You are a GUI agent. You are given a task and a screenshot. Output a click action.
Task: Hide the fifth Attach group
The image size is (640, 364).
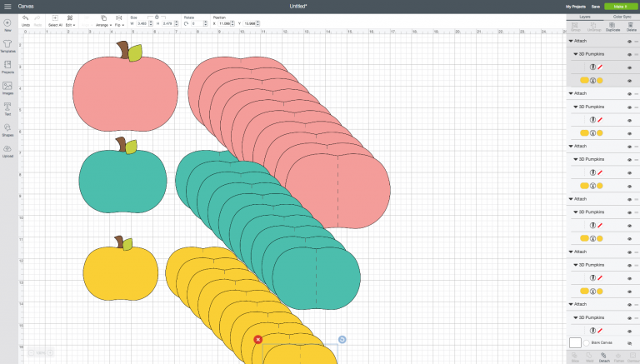click(629, 252)
